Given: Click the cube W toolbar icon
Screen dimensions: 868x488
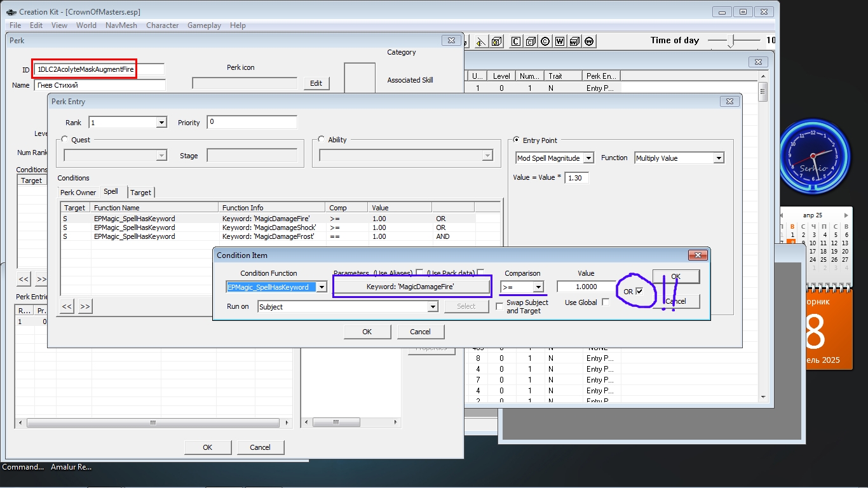Looking at the screenshot, I should (574, 41).
